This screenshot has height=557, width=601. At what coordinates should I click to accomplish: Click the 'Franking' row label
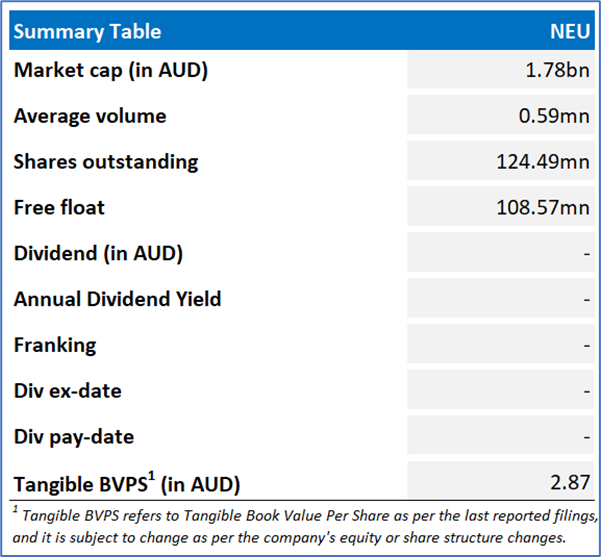pyautogui.click(x=55, y=345)
